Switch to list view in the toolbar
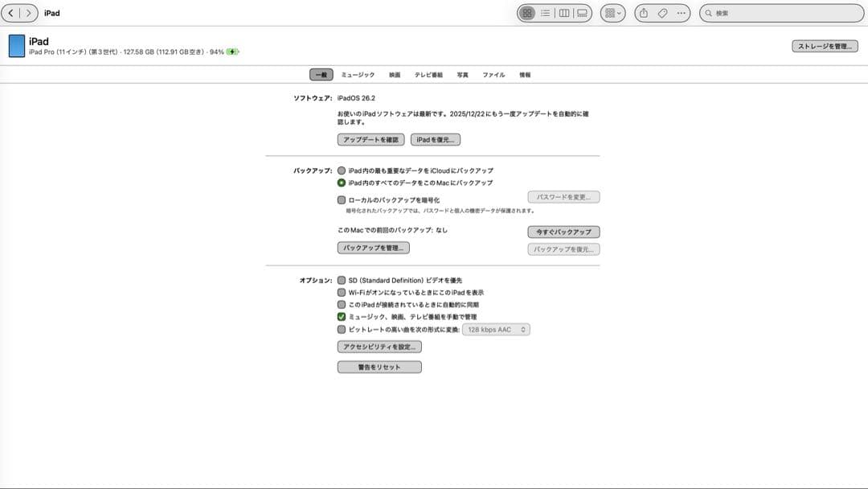This screenshot has height=489, width=868. click(546, 13)
